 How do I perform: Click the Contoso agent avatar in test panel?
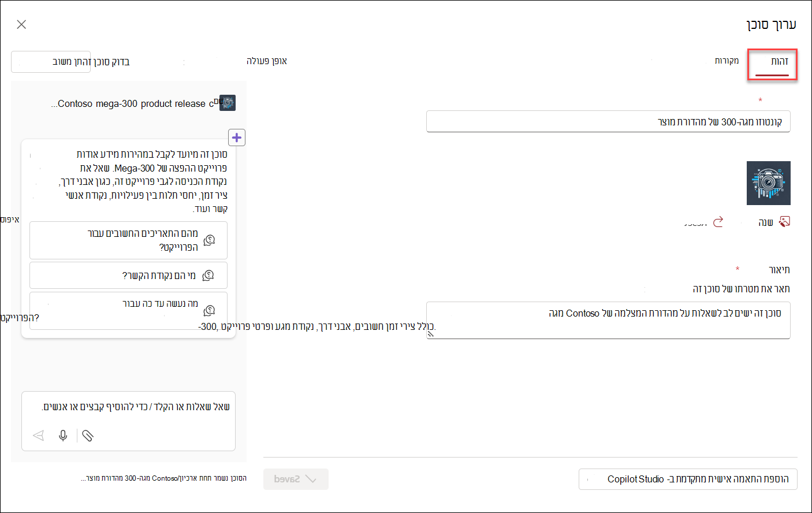[228, 103]
